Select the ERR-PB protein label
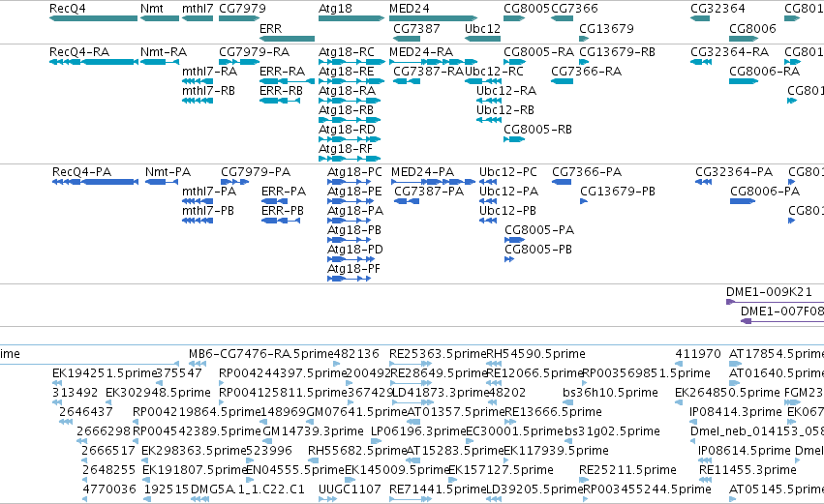 point(283,212)
